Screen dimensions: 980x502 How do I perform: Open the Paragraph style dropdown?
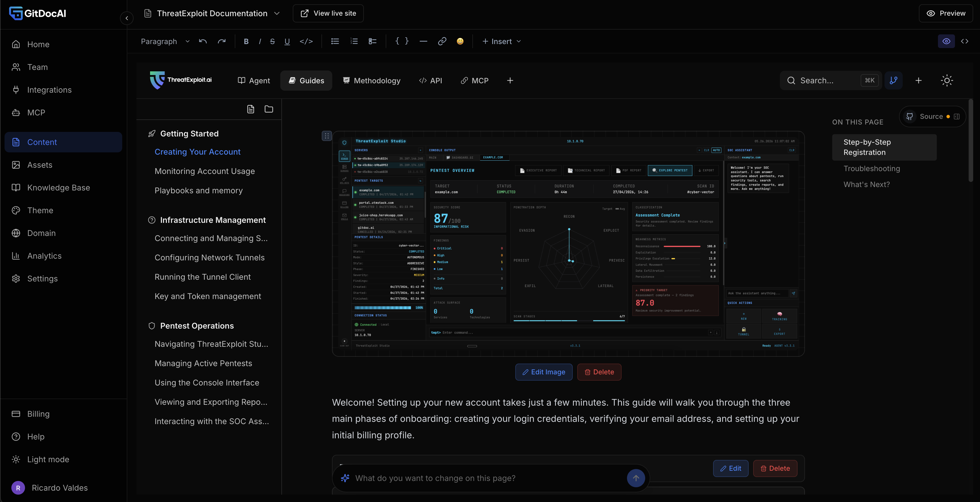(165, 41)
